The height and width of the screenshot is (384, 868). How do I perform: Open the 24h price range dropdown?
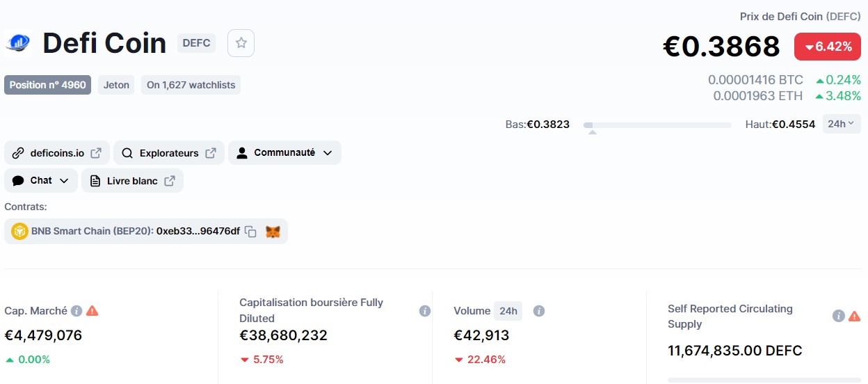point(842,124)
